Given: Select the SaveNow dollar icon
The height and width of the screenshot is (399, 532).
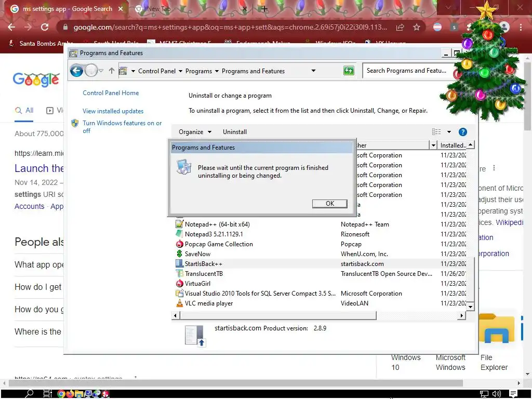Looking at the screenshot, I should point(179,254).
